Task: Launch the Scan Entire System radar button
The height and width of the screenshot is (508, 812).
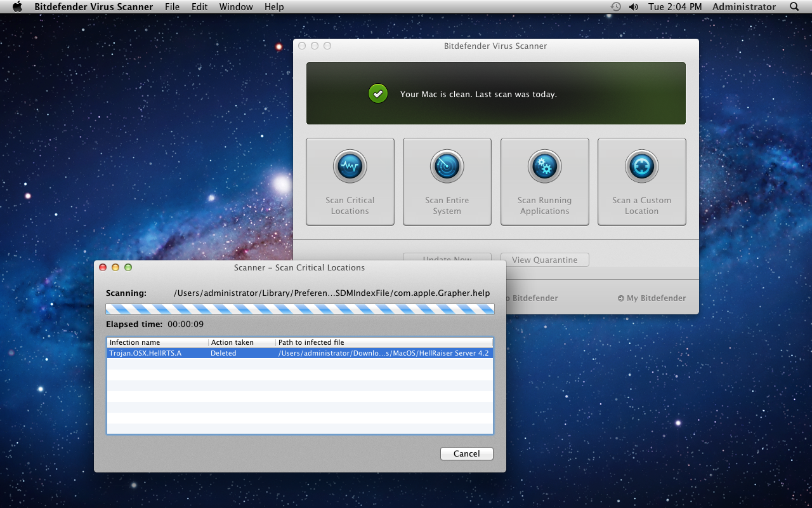Action: pyautogui.click(x=447, y=182)
